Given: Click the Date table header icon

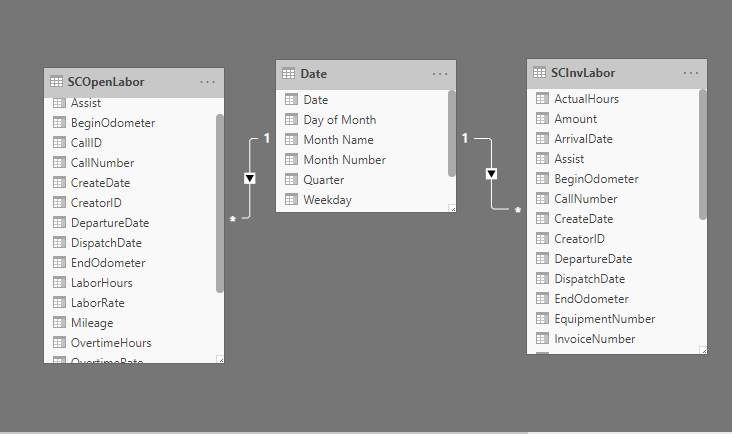Looking at the screenshot, I should 289,74.
